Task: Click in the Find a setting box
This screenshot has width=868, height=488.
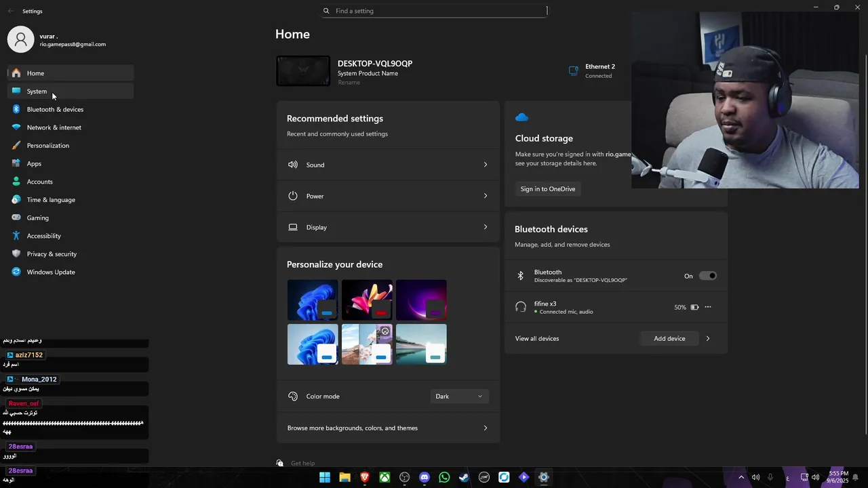Action: [434, 11]
